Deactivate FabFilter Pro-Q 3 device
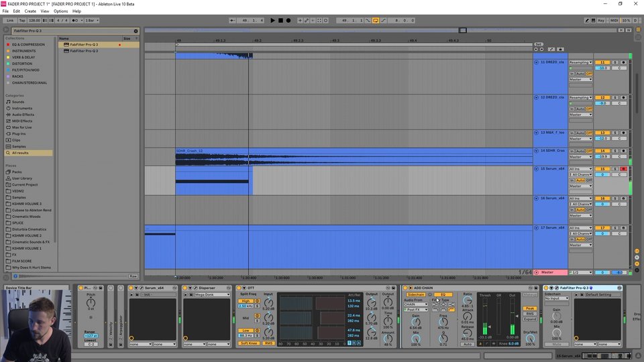644x362 pixels. point(546,288)
